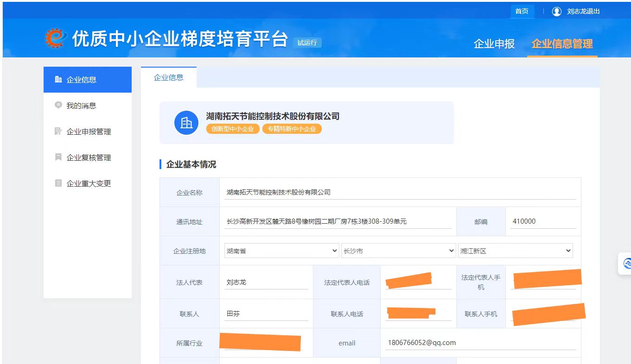Viewport: 631px width, 364px height.
Task: Click the 企业名称 input field
Action: 400,192
